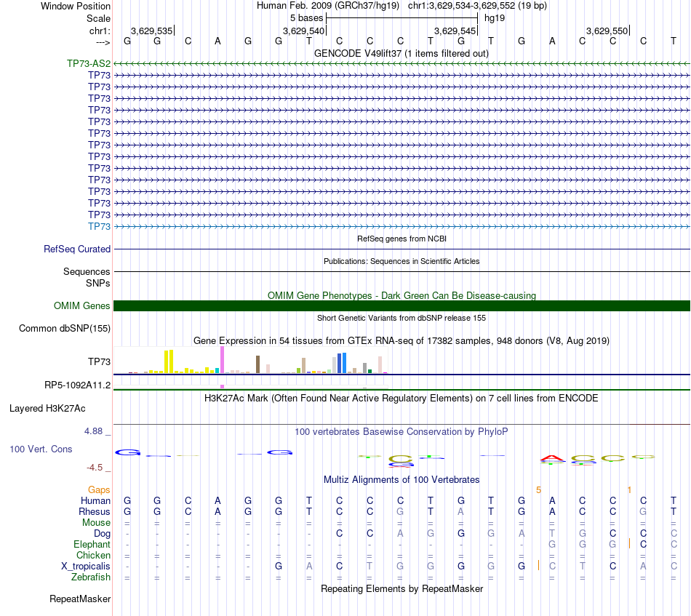This screenshot has height=616, width=691.
Task: Open 'Publications: Sequences in Scientific Articles' title
Action: [x=402, y=261]
